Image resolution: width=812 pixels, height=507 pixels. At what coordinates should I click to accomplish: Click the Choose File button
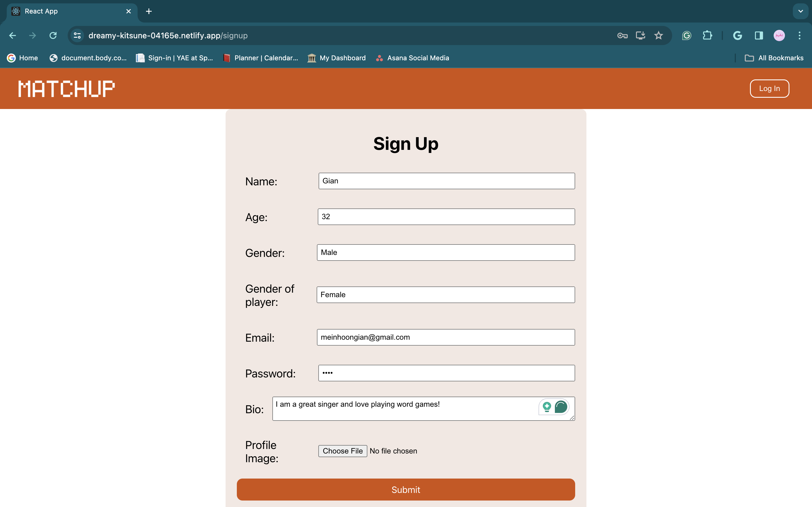coord(343,451)
